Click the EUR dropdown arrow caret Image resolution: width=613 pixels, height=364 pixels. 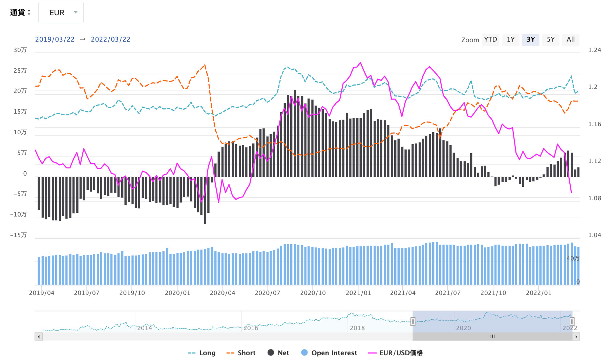(76, 13)
